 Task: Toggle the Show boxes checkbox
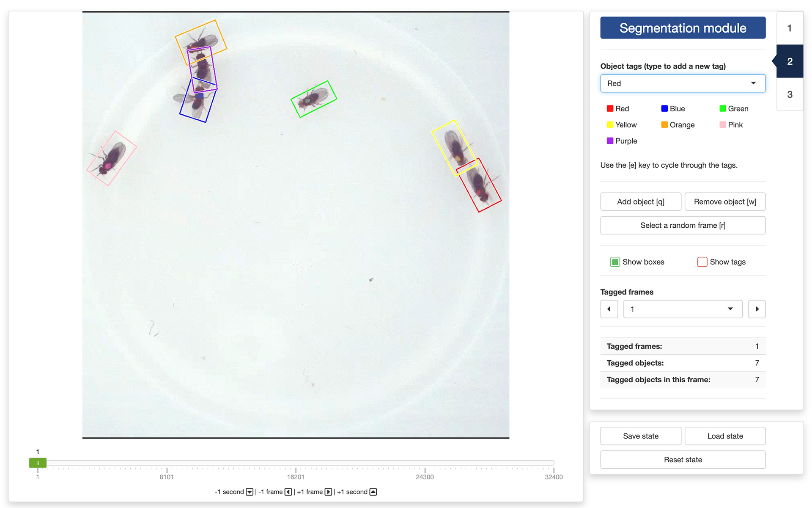coord(615,262)
